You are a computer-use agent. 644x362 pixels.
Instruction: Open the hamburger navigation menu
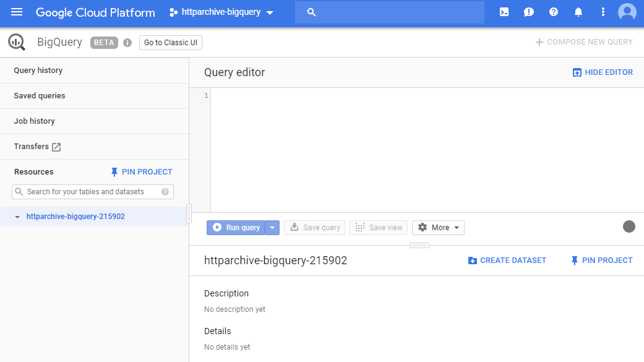[17, 12]
